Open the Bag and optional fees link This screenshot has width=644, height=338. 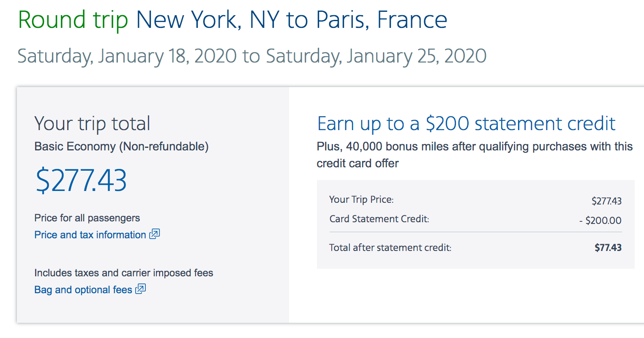(x=83, y=290)
